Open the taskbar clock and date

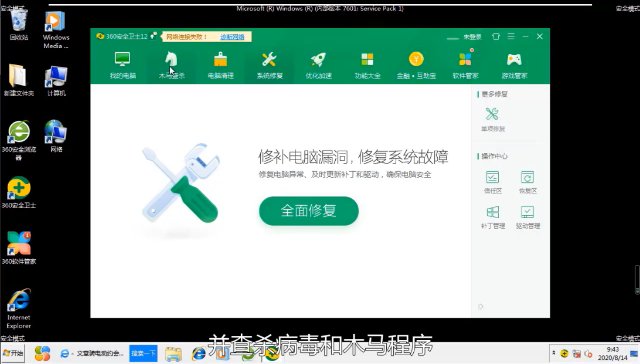point(612,353)
